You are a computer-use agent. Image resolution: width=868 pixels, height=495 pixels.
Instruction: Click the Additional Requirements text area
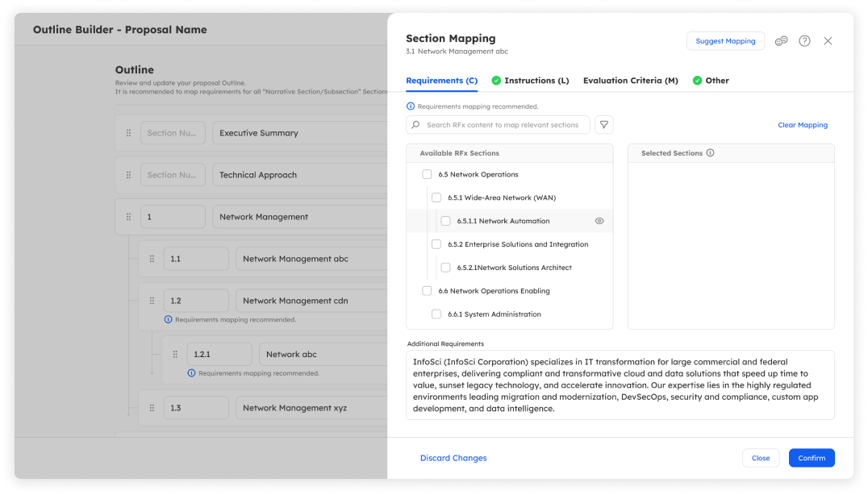point(620,385)
